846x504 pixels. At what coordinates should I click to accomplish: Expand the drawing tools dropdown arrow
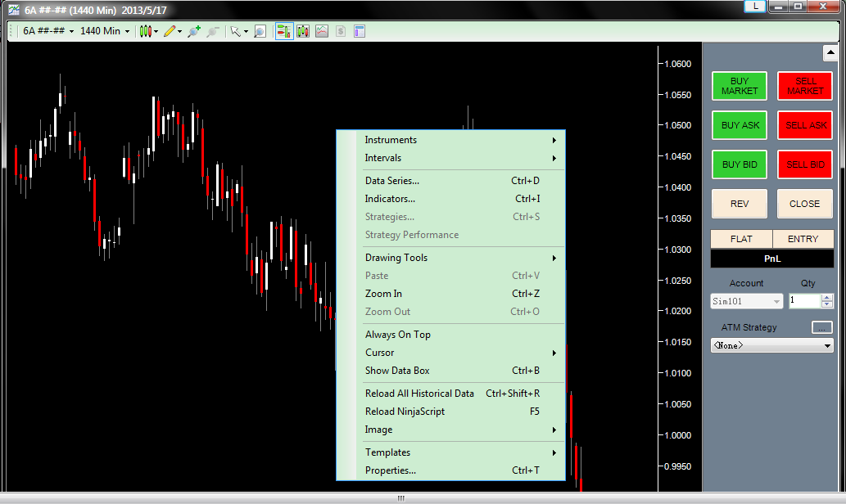[x=179, y=32]
